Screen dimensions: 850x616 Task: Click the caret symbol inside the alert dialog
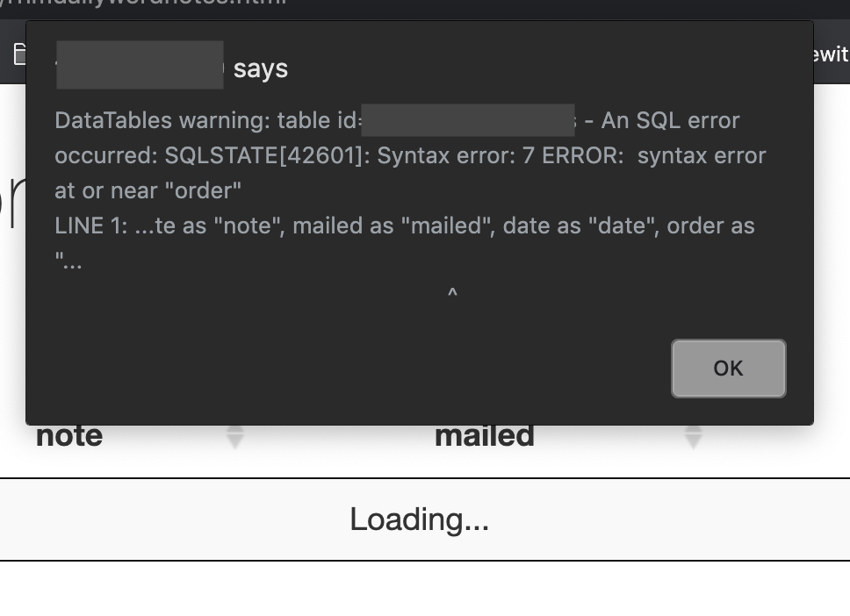(x=451, y=292)
